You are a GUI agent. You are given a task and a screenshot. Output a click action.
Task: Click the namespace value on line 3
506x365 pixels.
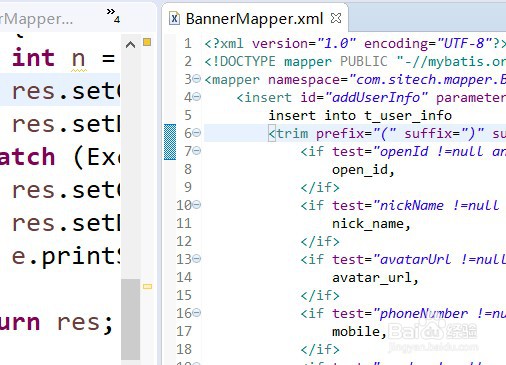[x=427, y=80]
